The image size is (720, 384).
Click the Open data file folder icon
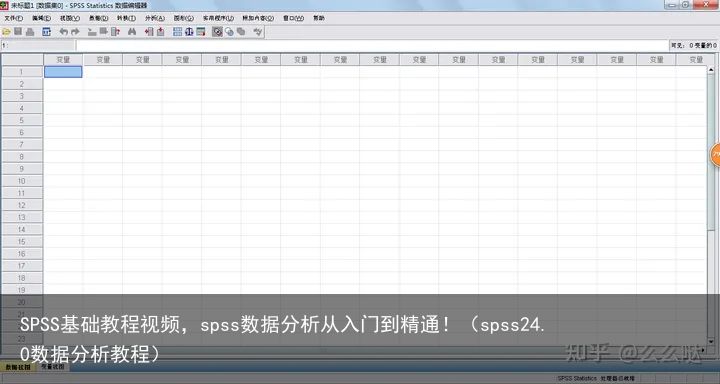click(6, 32)
